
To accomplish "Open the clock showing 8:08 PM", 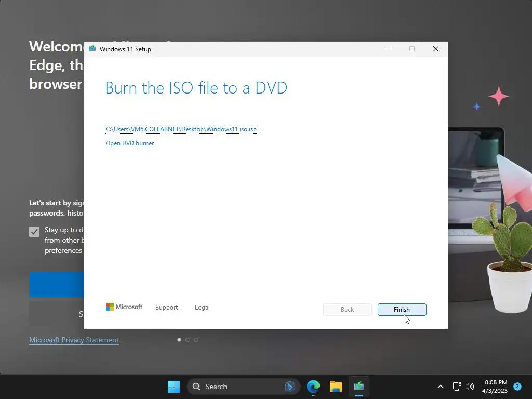I will tap(495, 387).
